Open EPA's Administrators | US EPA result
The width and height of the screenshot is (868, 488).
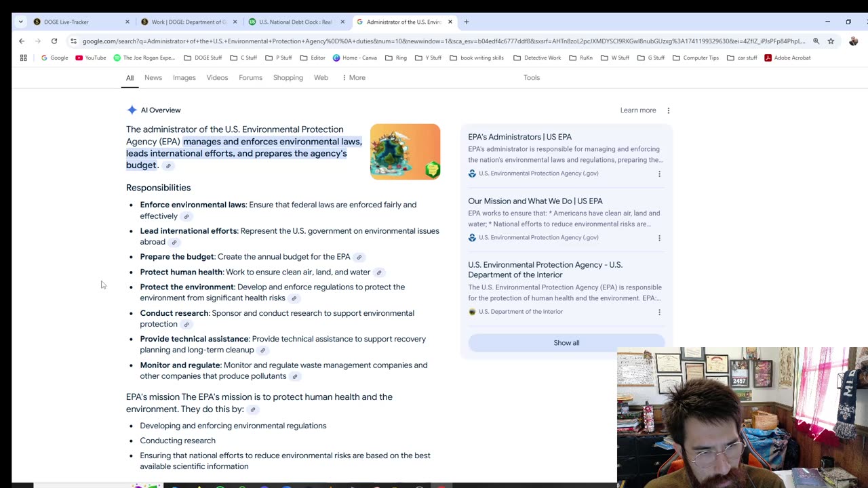(x=519, y=137)
